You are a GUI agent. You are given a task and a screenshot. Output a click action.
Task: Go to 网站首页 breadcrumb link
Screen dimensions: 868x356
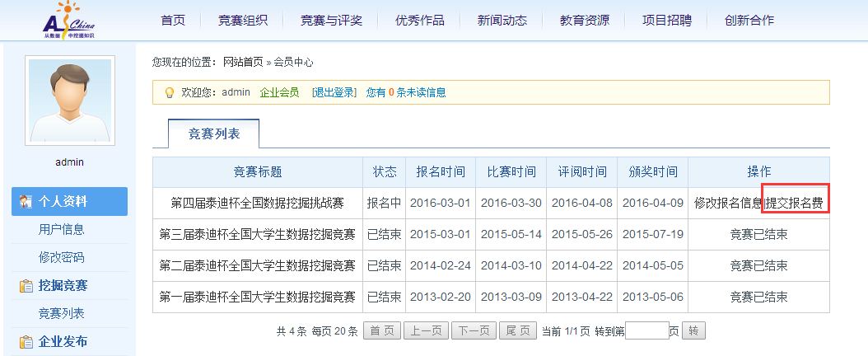point(243,62)
